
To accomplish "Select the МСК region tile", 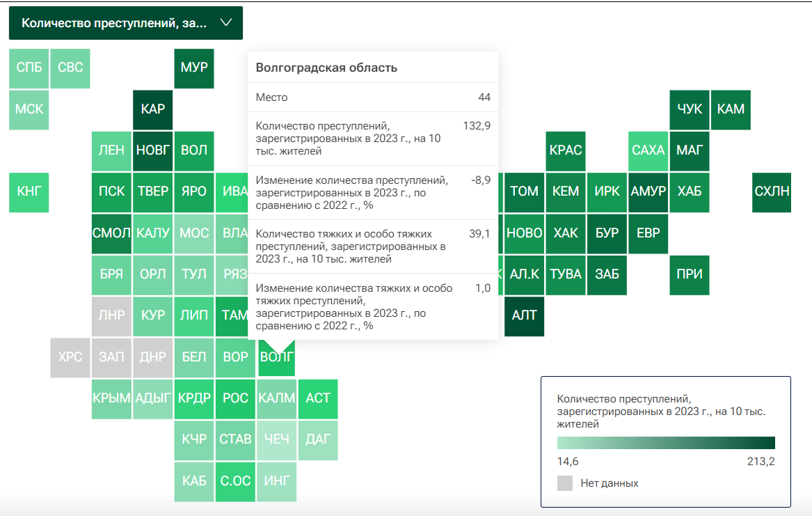I will click(x=29, y=109).
